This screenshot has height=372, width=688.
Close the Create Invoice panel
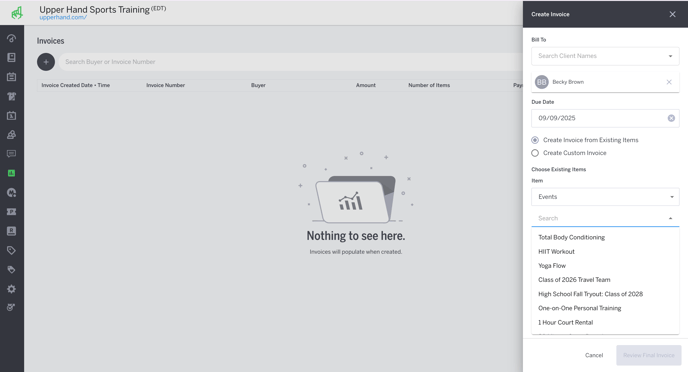(672, 14)
